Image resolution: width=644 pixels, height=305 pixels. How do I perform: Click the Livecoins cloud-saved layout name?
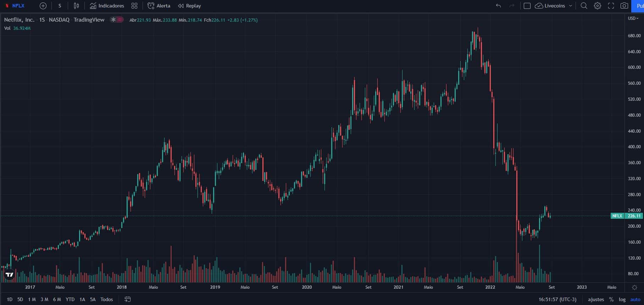point(550,6)
